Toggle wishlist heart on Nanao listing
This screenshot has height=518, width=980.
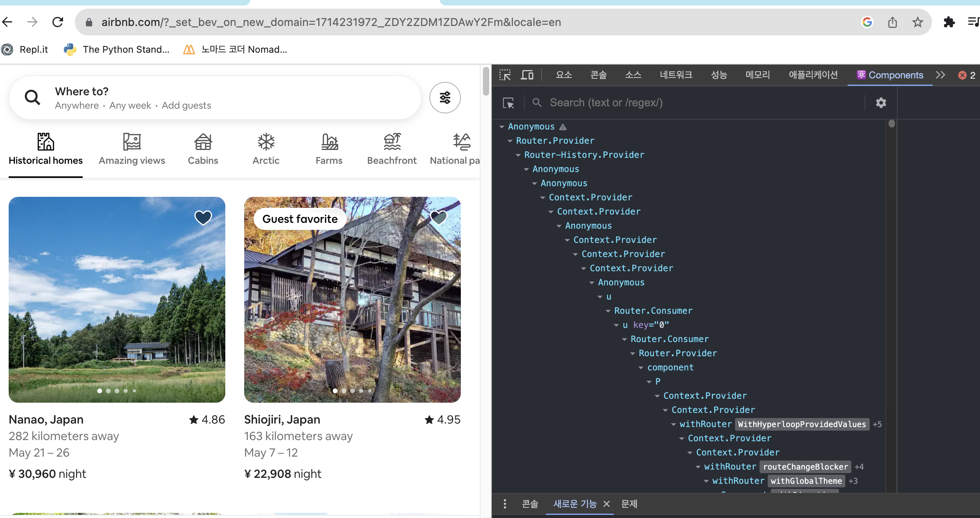tap(203, 217)
